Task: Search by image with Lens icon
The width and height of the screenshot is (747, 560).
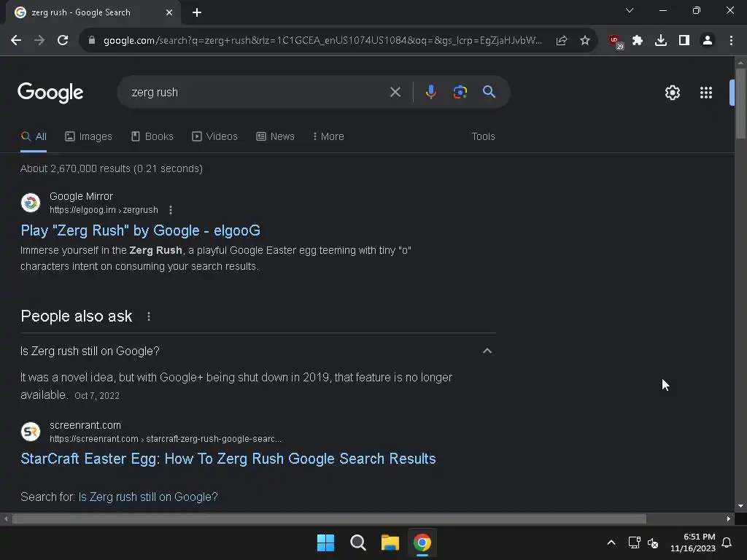Action: coord(460,92)
